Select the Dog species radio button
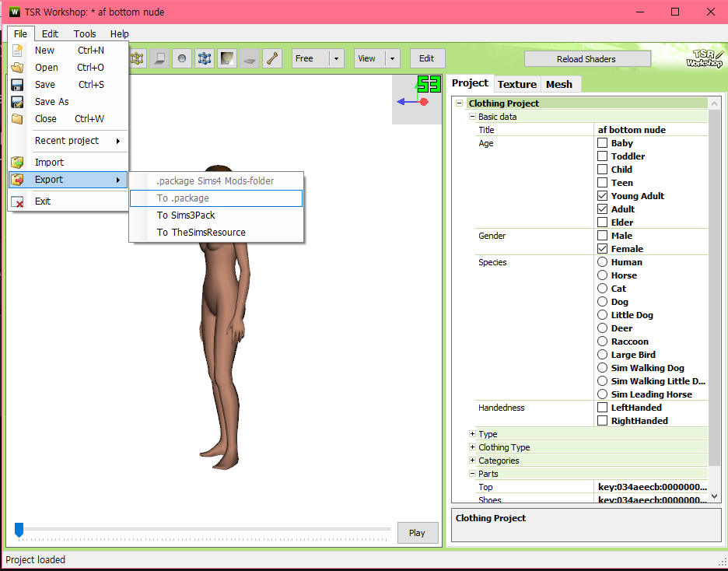 (602, 301)
